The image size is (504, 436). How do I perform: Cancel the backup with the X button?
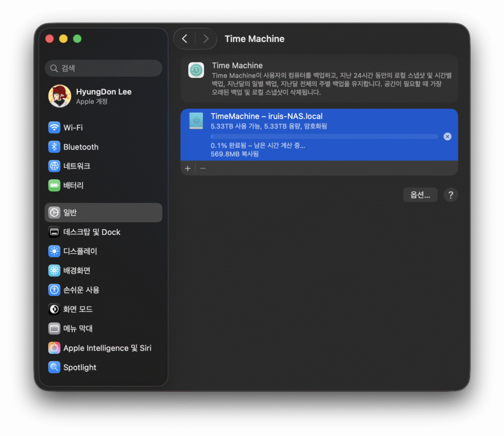(447, 136)
